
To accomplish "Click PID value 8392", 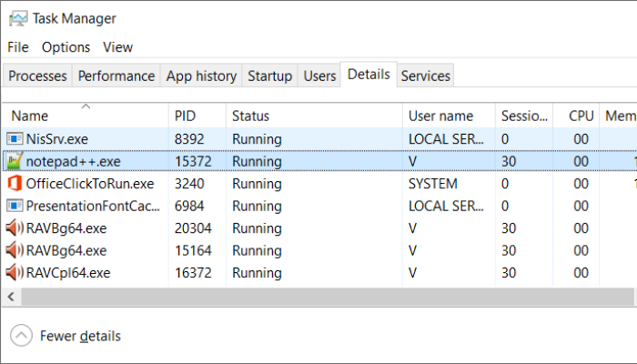I will [x=189, y=139].
